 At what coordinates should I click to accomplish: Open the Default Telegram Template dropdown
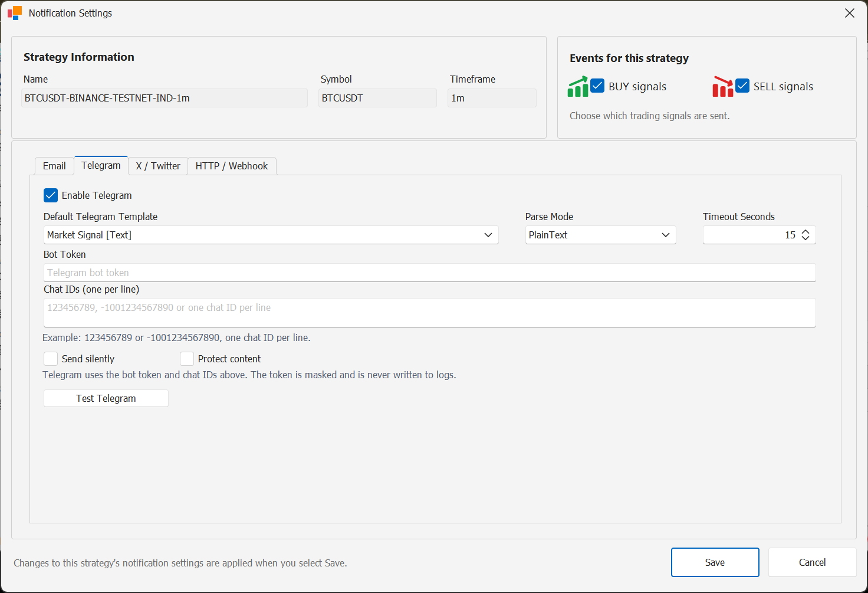(x=271, y=235)
